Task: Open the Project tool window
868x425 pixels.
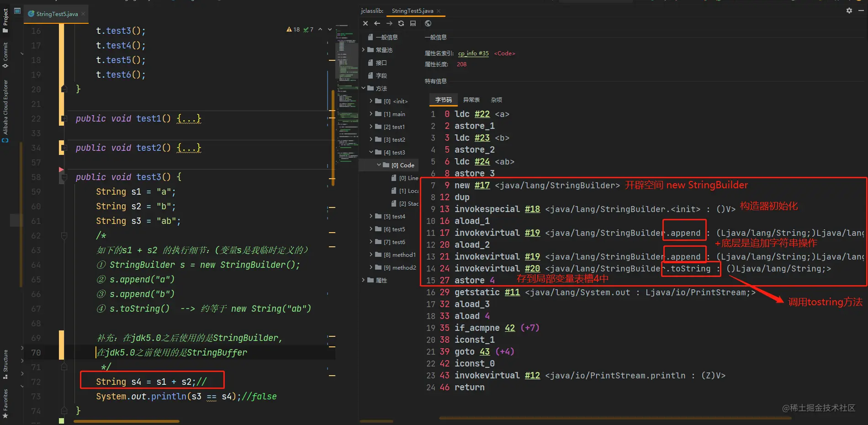Action: [5, 21]
